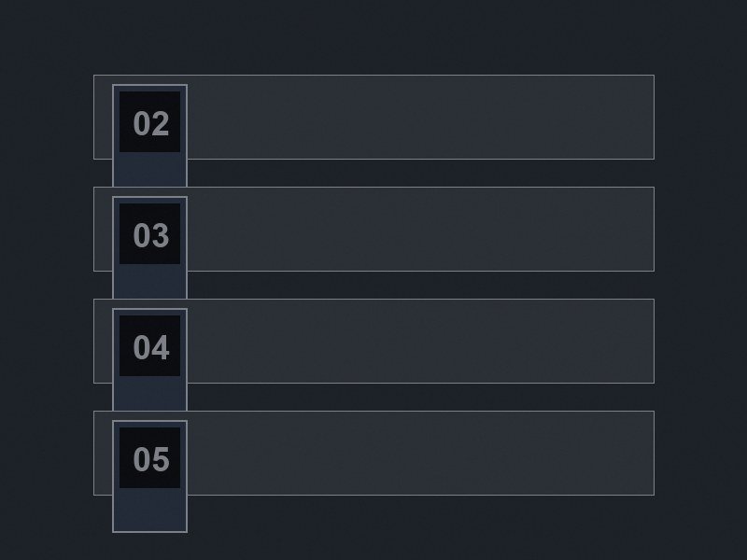Click the dark gap between rows 04 and 05
This screenshot has height=560, width=747.
[x=421, y=397]
